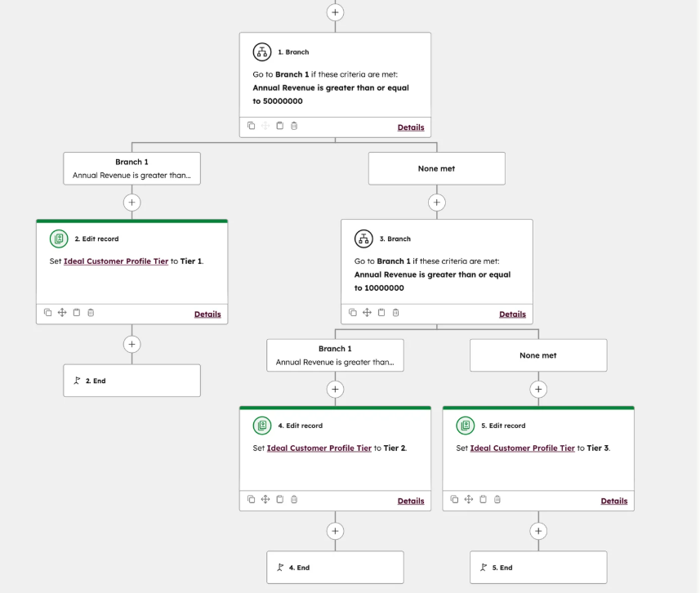Click the trash icon on "2. Edit record"
The height and width of the screenshot is (593, 700).
tap(90, 312)
